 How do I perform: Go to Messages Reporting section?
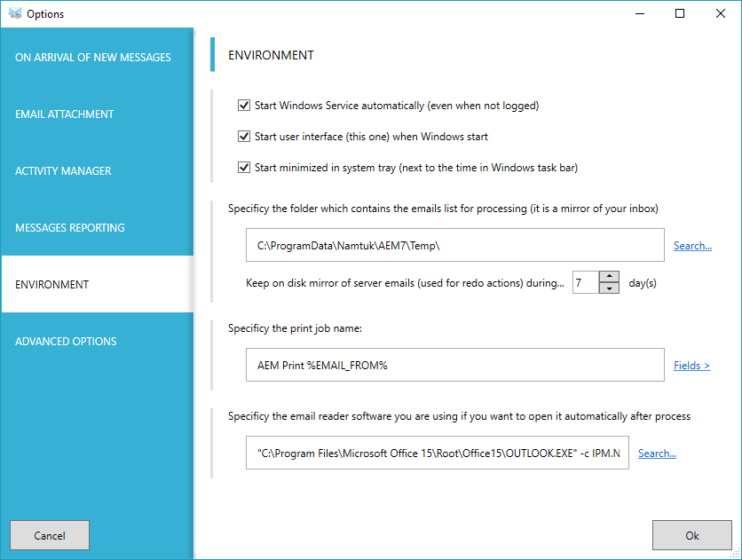click(x=97, y=227)
